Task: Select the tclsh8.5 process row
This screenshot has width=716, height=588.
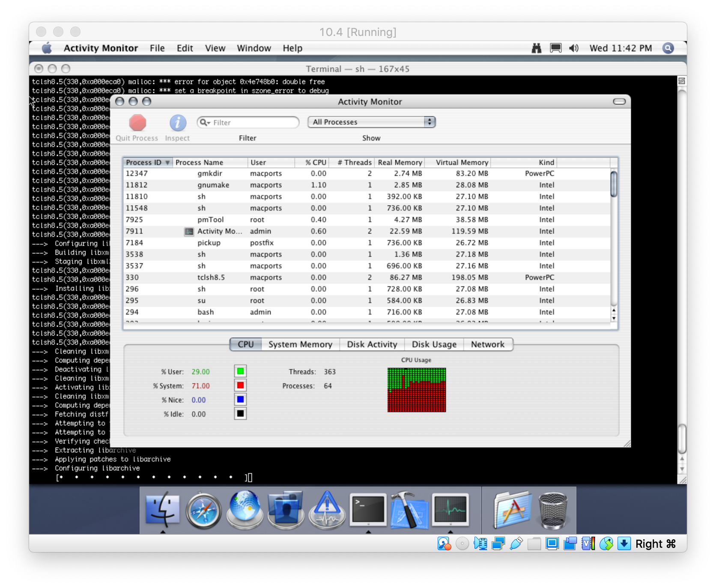Action: 367,277
